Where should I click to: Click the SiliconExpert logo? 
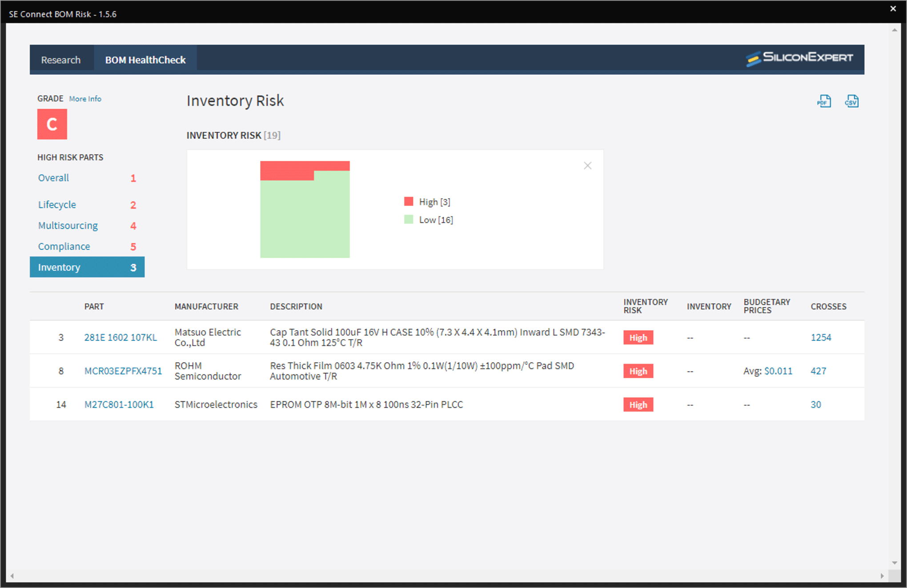click(799, 59)
